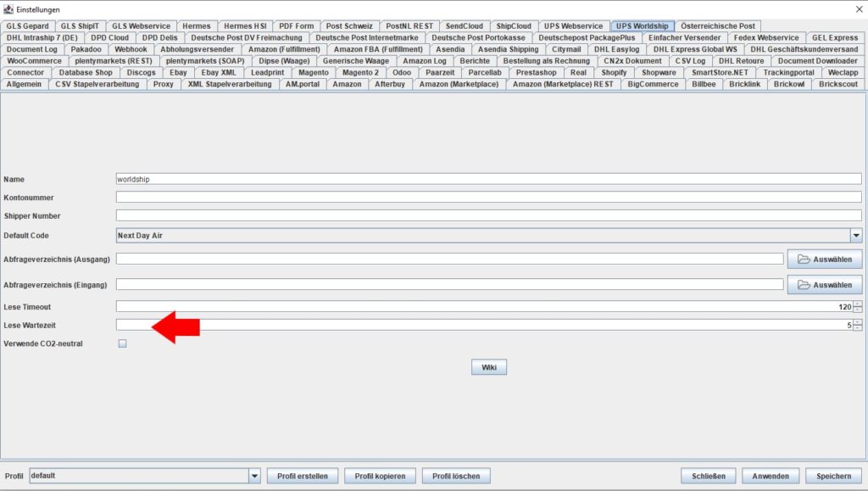Open the Trackingportal tab
Viewport: 868px width, 491px height.
pos(789,73)
